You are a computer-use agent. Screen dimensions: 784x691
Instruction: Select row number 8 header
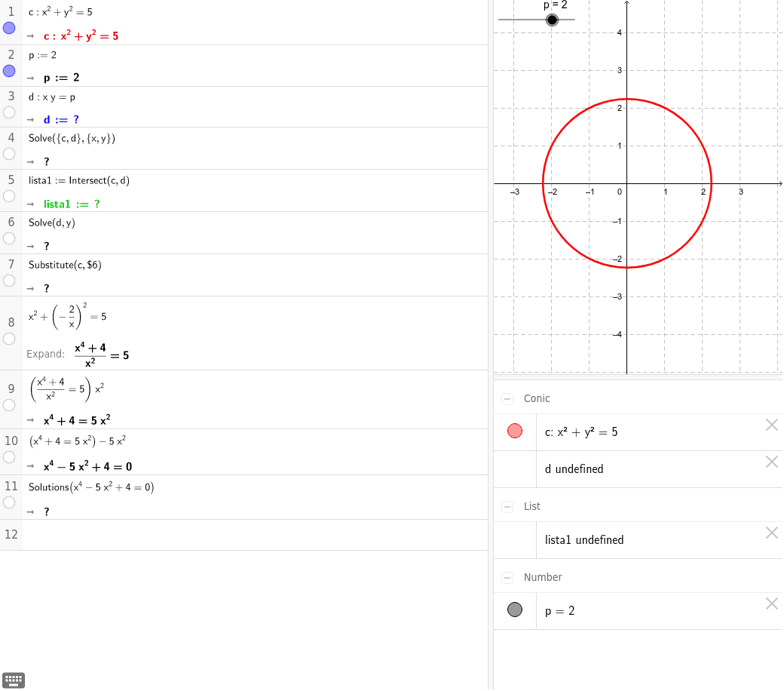tap(11, 322)
